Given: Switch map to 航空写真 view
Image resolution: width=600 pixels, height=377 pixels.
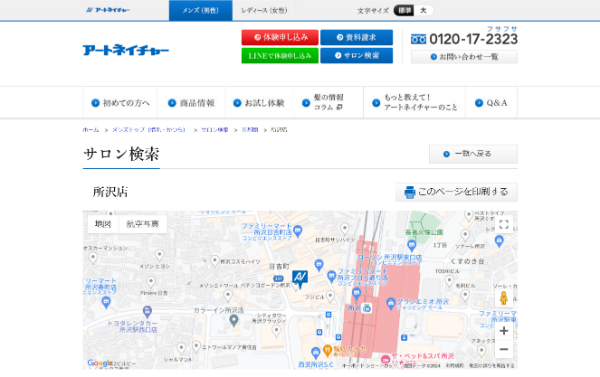Looking at the screenshot, I should click(x=143, y=224).
